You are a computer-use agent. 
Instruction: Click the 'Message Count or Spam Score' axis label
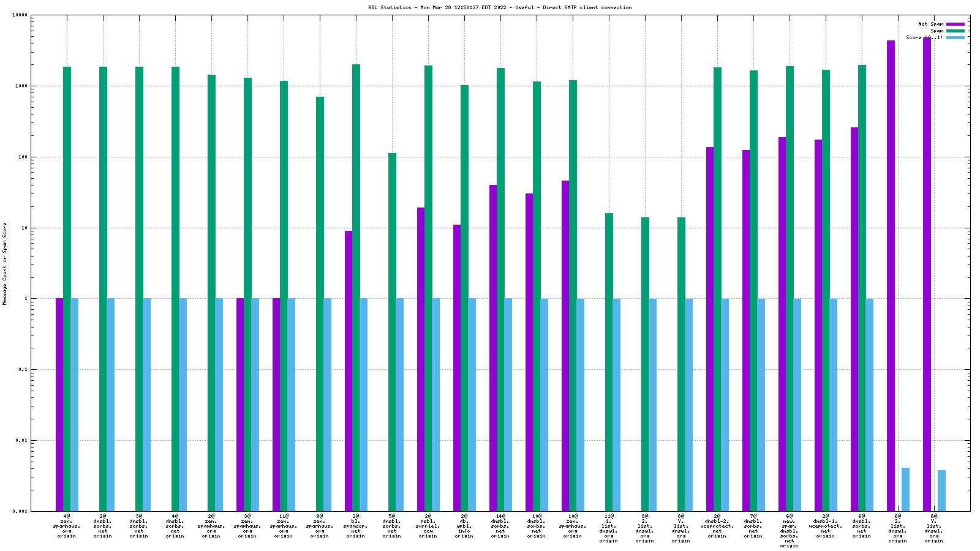pyautogui.click(x=5, y=264)
